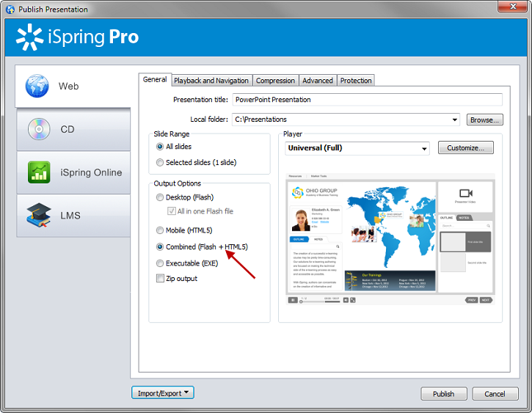Viewport: 532px width, 413px height.
Task: Pause the preview player
Action: pos(293,300)
